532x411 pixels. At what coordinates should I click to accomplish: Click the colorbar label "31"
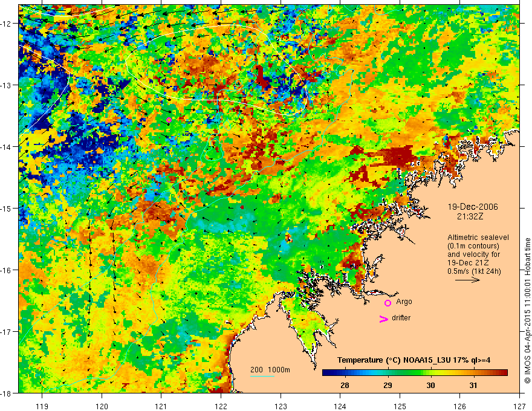coord(473,385)
